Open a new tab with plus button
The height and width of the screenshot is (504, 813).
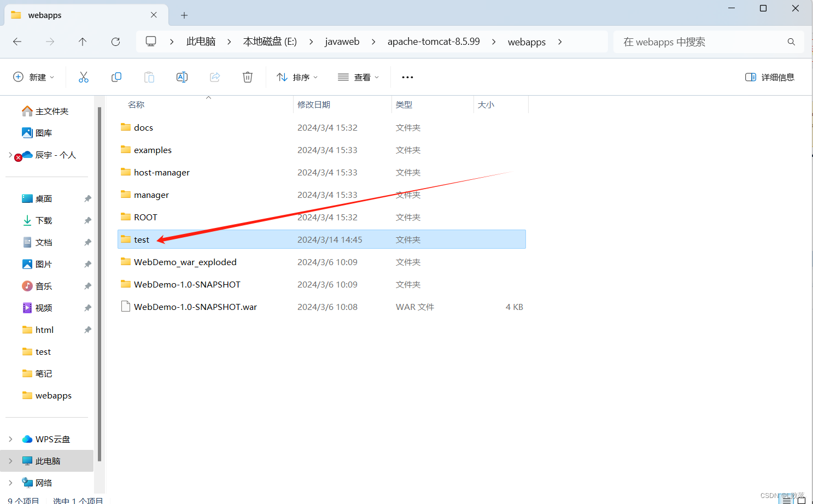click(x=184, y=15)
